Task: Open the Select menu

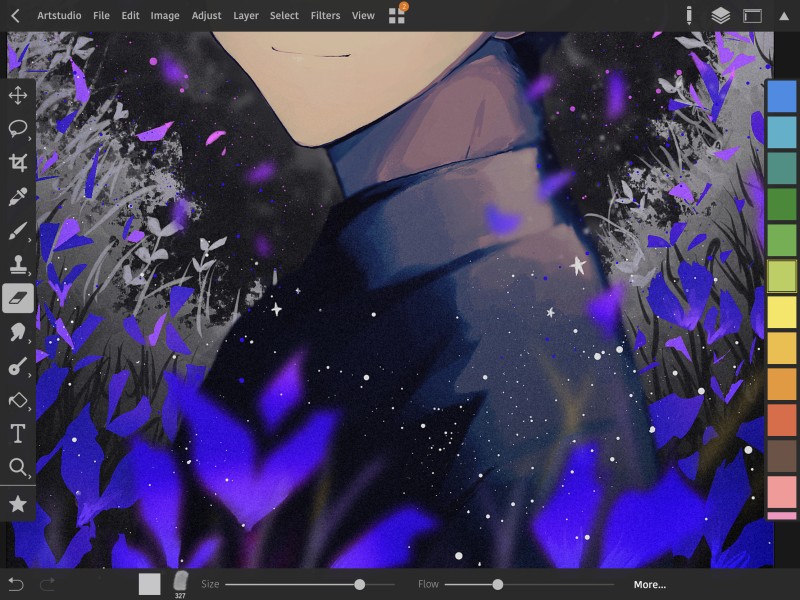Action: pyautogui.click(x=284, y=16)
